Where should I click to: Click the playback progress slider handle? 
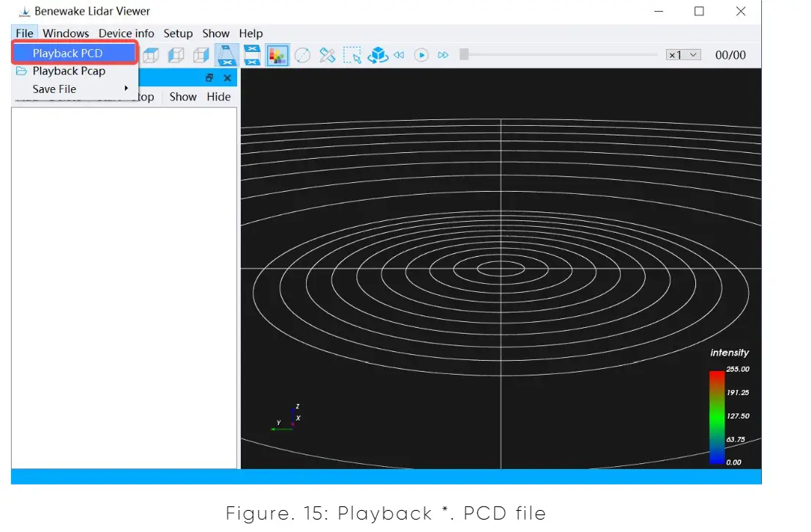[464, 54]
